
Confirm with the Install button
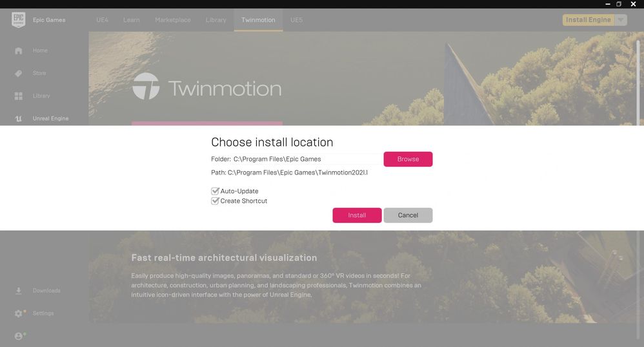coord(357,215)
